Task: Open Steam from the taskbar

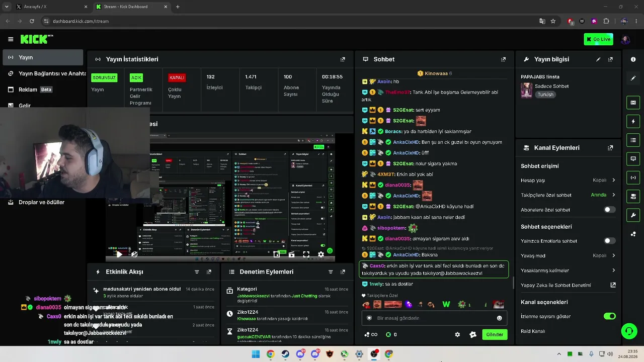Action: [x=285, y=354]
